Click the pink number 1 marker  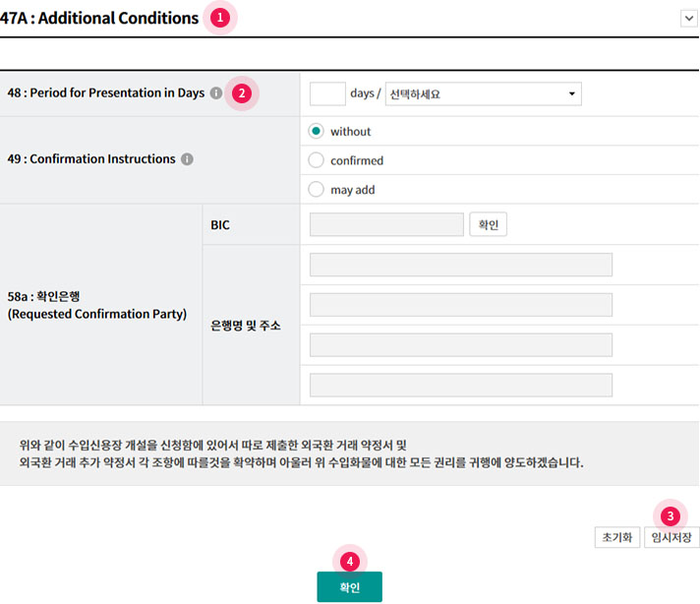[x=220, y=18]
